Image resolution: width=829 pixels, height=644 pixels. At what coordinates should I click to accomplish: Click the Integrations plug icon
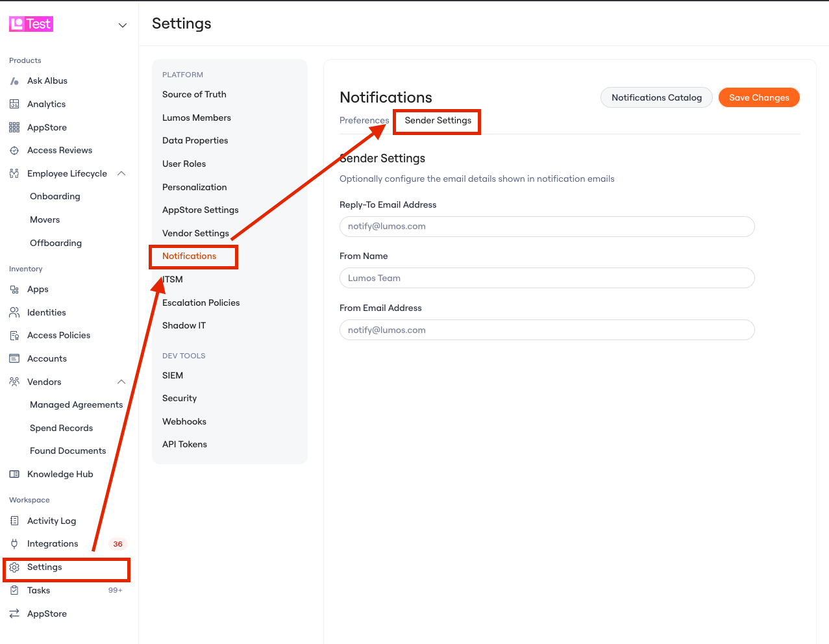(x=14, y=544)
